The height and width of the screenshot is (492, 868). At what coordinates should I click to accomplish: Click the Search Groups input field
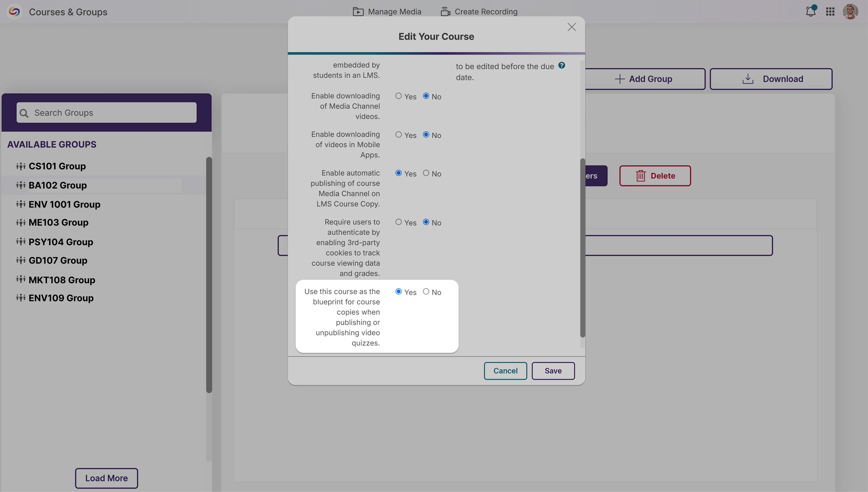click(x=111, y=113)
